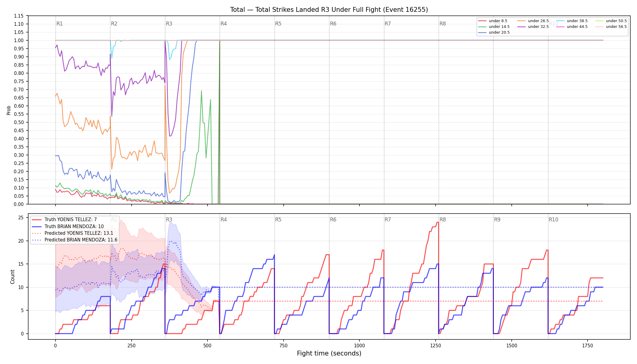Click the 'under 32.5' legend label
Screen dimensions: 637x364
(538, 27)
